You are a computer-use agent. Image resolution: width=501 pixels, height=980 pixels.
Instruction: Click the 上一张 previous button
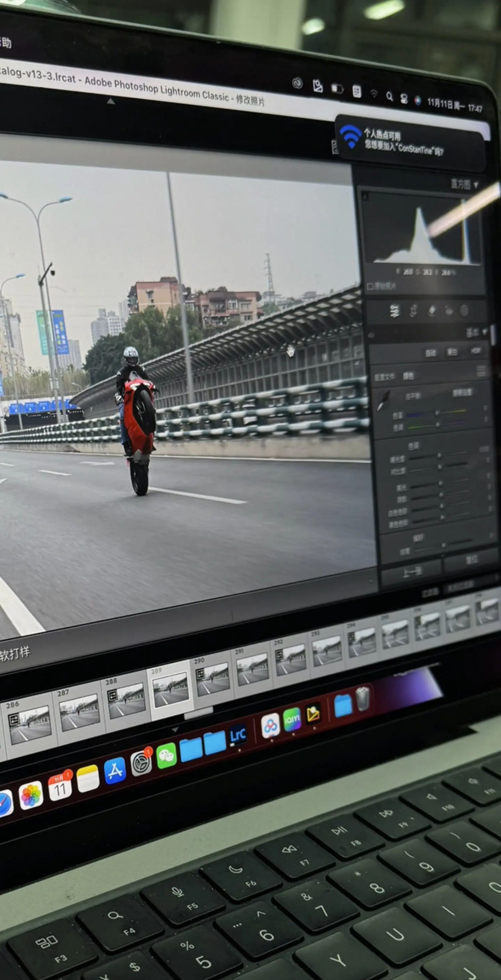[411, 572]
